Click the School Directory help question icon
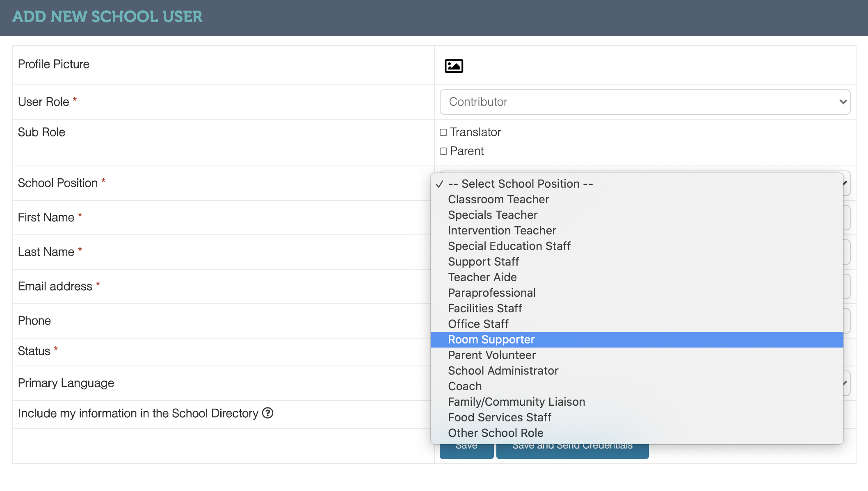Screen dimensions: 868x491 coord(267,413)
